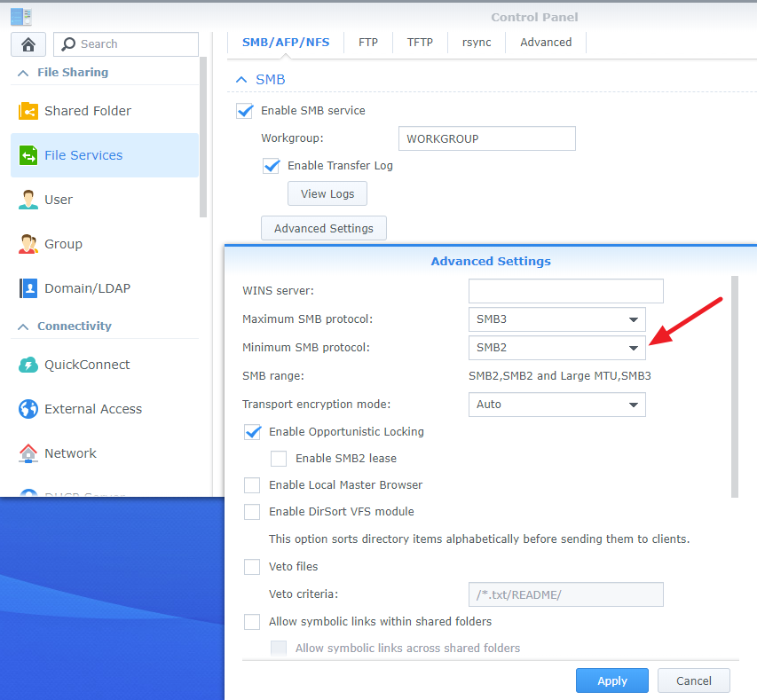Enable Local Master Browser checkbox
The image size is (757, 700).
pyautogui.click(x=252, y=485)
